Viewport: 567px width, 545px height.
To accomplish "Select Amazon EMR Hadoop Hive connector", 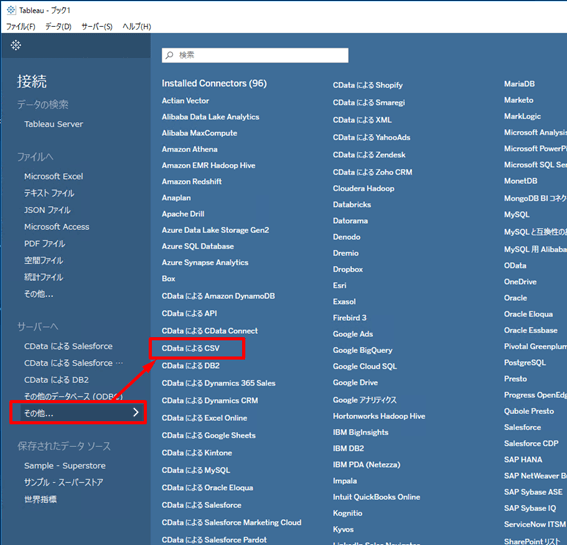I will click(208, 165).
